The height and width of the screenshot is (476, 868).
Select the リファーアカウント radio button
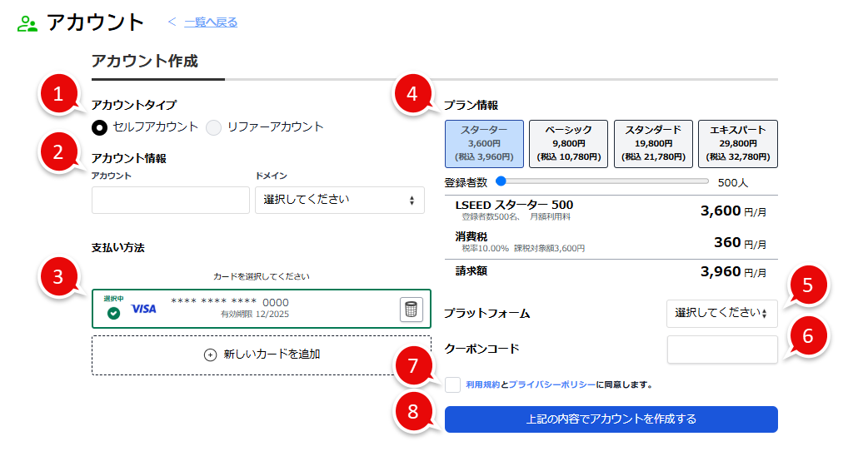pos(214,127)
